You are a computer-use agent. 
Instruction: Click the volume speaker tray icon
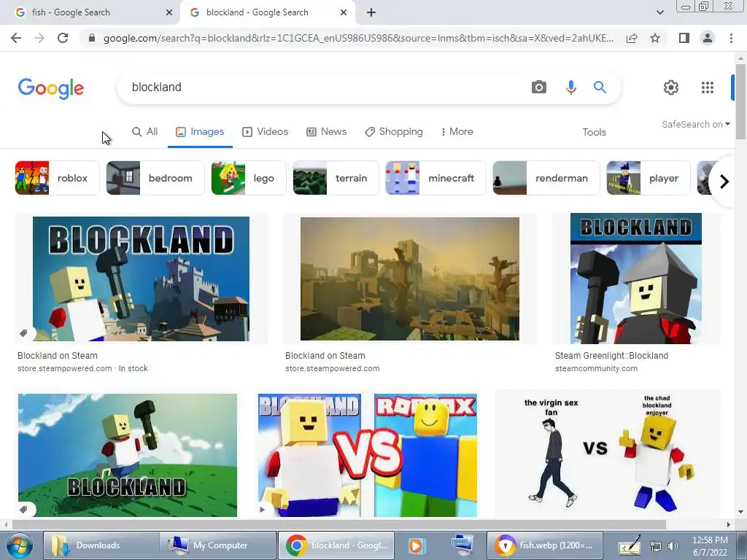click(x=673, y=545)
